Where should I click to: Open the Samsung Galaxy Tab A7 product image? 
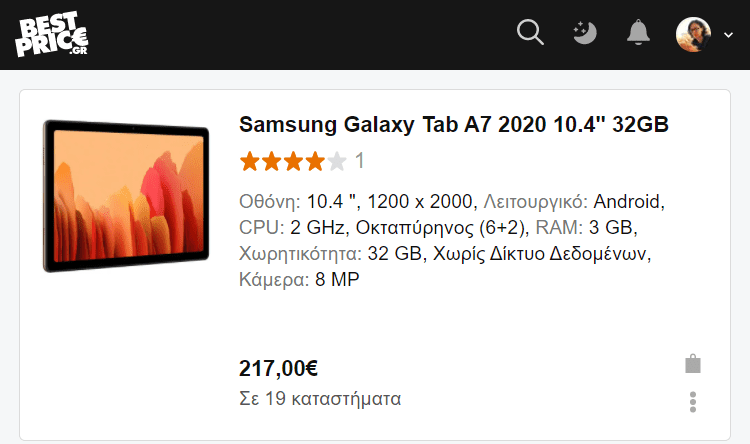click(126, 196)
